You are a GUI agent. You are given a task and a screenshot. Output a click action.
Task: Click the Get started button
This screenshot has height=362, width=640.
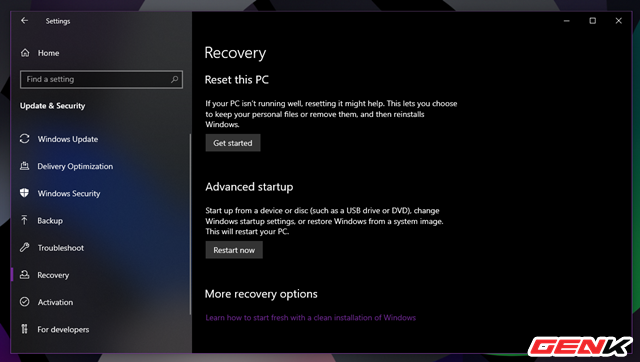233,143
